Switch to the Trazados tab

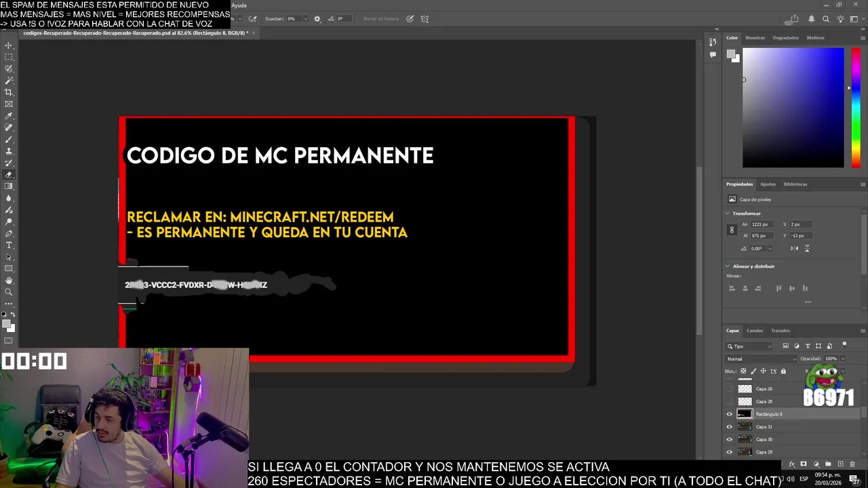point(781,331)
